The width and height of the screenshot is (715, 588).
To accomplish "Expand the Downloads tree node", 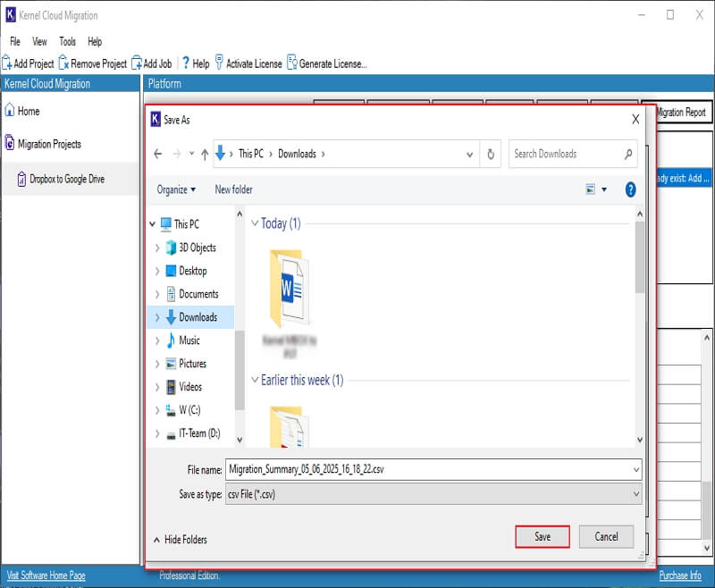I will pyautogui.click(x=157, y=317).
